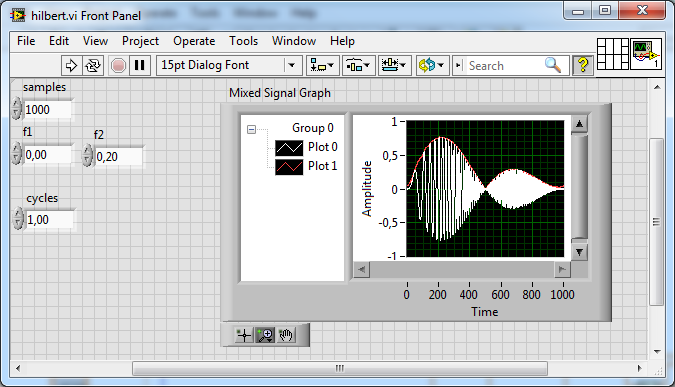Open the Window menu
Viewport: 675px width, 387px height.
point(294,41)
